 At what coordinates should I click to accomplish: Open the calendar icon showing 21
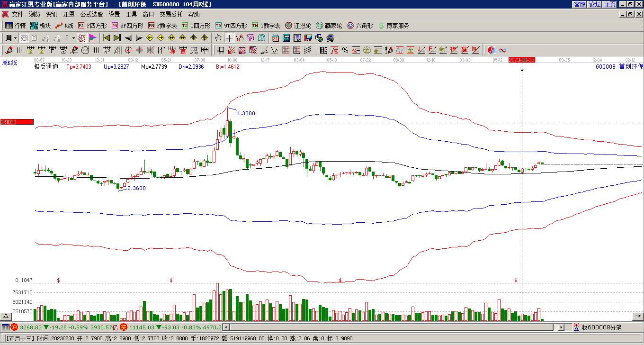276,38
